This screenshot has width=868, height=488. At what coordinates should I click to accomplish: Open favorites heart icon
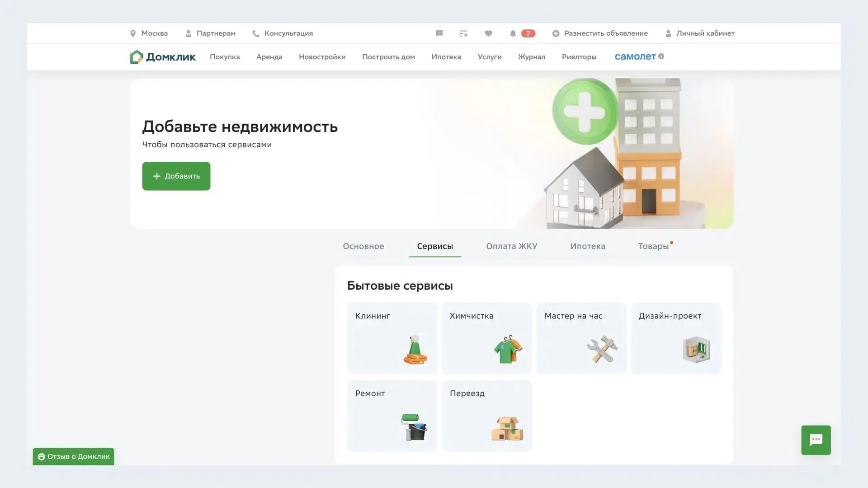pos(488,33)
